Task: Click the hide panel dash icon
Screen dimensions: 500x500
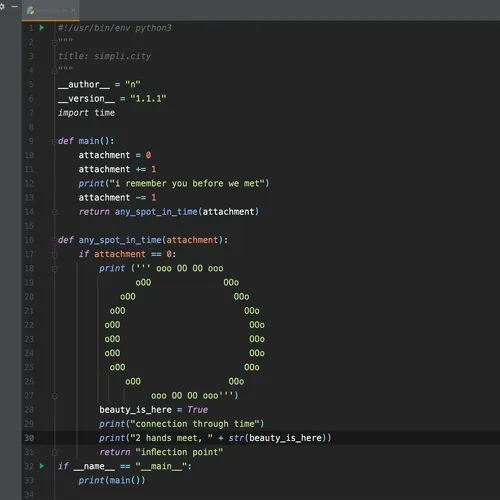Action: pos(15,6)
